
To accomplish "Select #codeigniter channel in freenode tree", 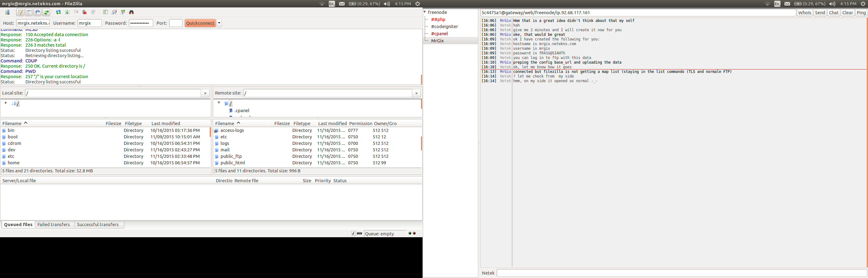I will point(445,27).
